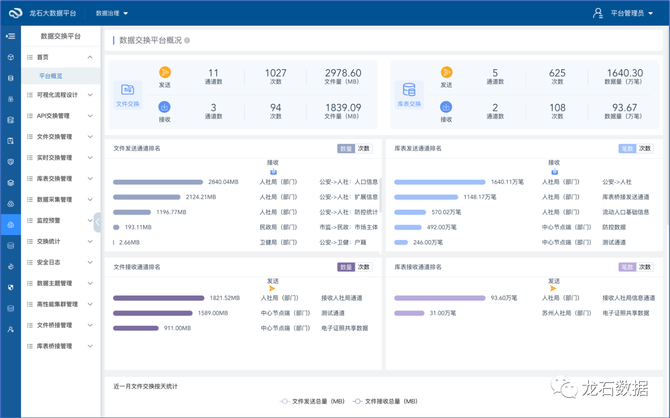Switch 文件接收通道排名 to 数量 view

tap(346, 267)
